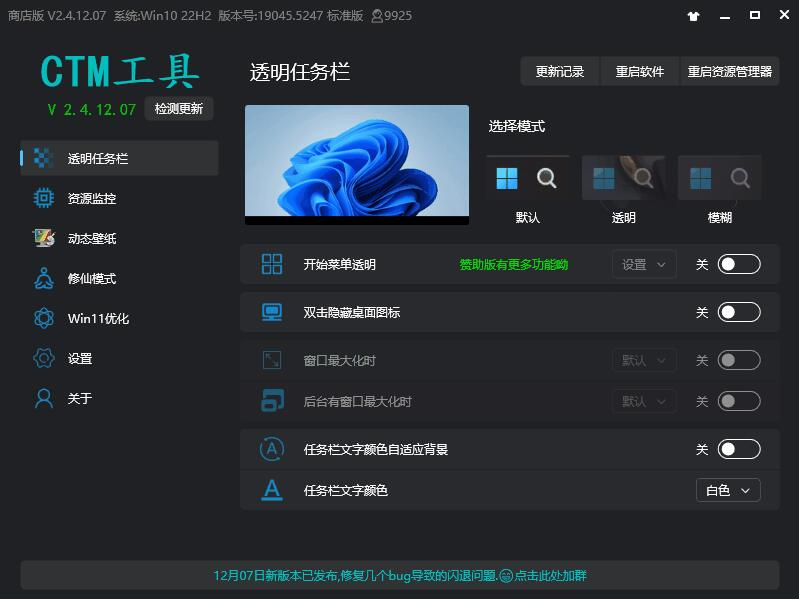Click the 资源监控 chip icon in sidebar
The image size is (799, 599).
click(43, 198)
